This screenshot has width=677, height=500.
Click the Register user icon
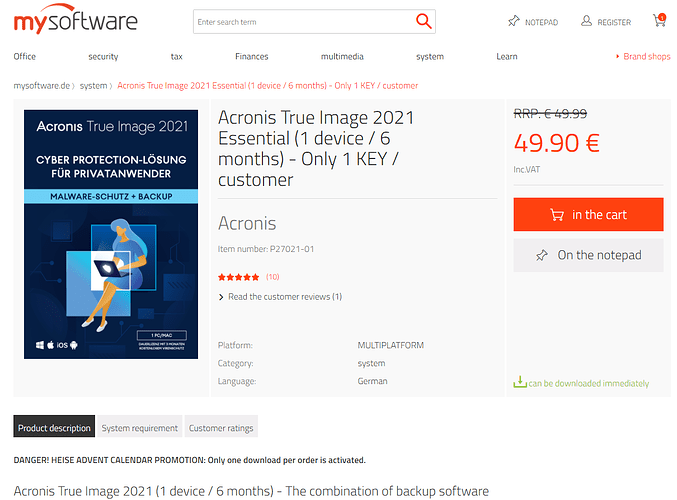[586, 21]
